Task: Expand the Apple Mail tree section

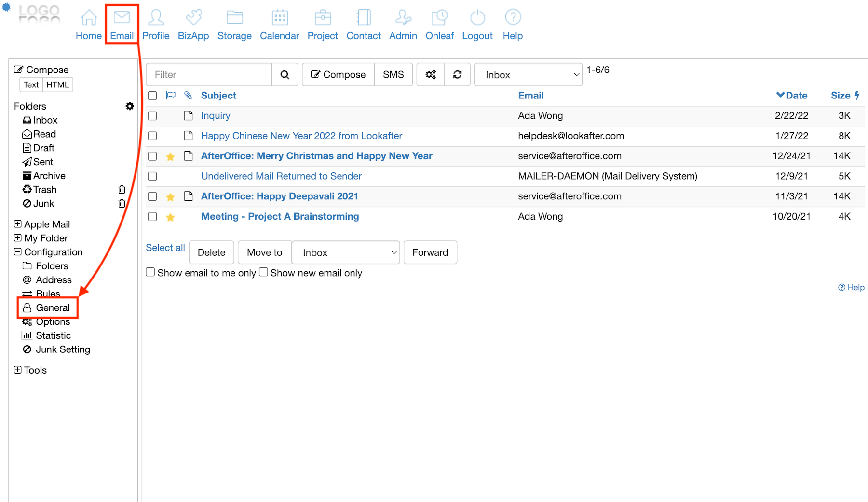Action: click(18, 224)
